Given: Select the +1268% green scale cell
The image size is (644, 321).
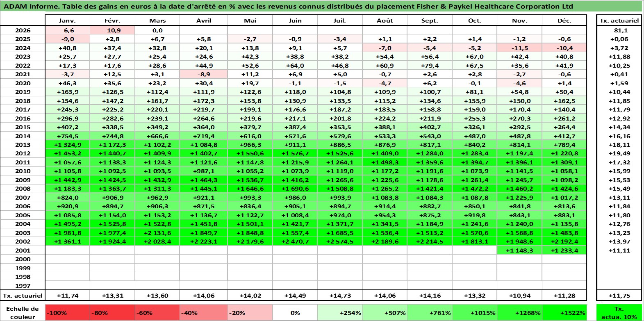Looking at the screenshot, I should coord(519,312).
